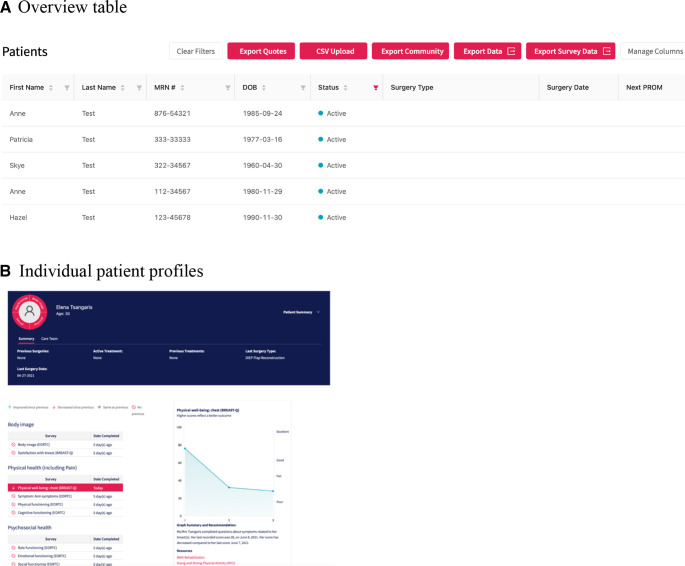Switch to the Care Team tab
The height and width of the screenshot is (566, 685).
click(x=49, y=339)
